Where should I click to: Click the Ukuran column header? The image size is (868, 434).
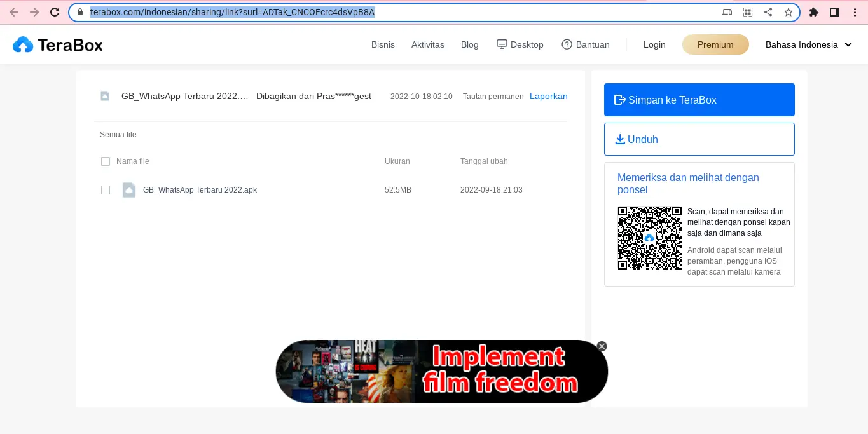pos(397,161)
